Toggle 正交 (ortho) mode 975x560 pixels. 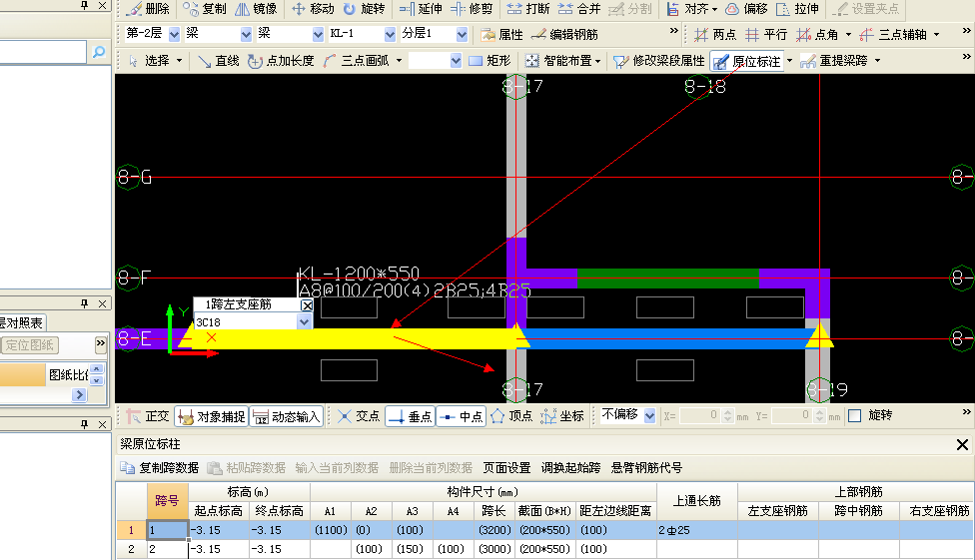[x=148, y=416]
